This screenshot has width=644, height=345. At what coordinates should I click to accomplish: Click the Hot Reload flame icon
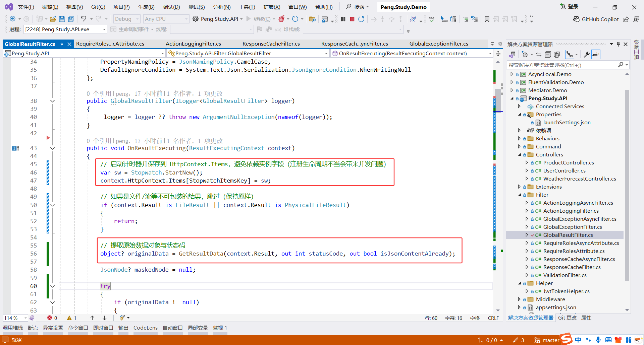tap(281, 19)
